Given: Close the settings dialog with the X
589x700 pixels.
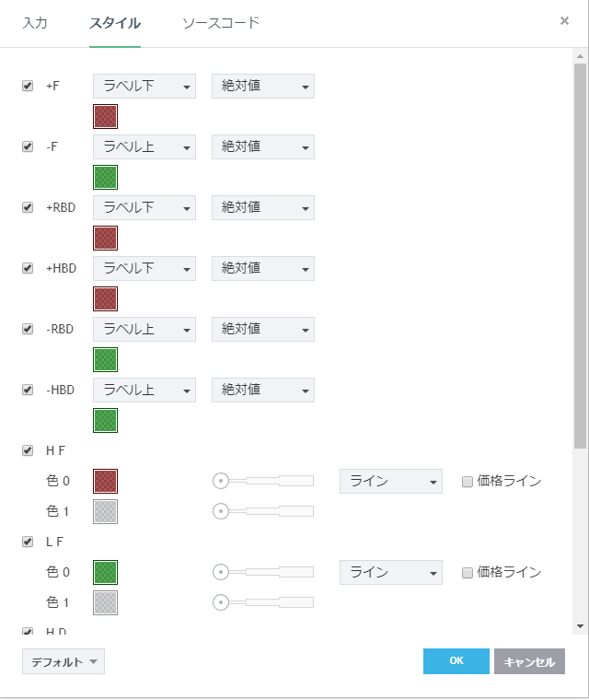Looking at the screenshot, I should click(564, 21).
